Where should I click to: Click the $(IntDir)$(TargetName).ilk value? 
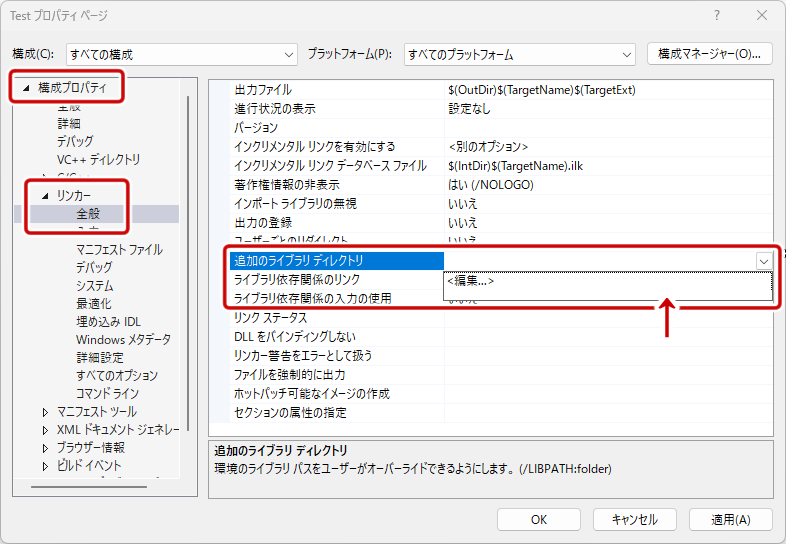(x=515, y=166)
